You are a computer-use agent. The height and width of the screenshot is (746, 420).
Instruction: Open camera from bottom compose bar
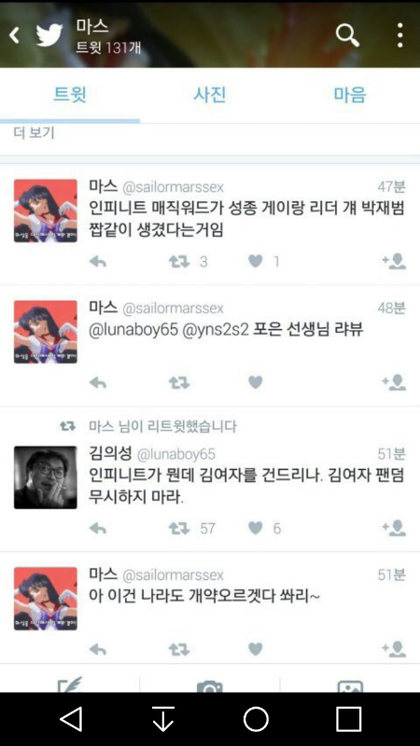click(210, 686)
